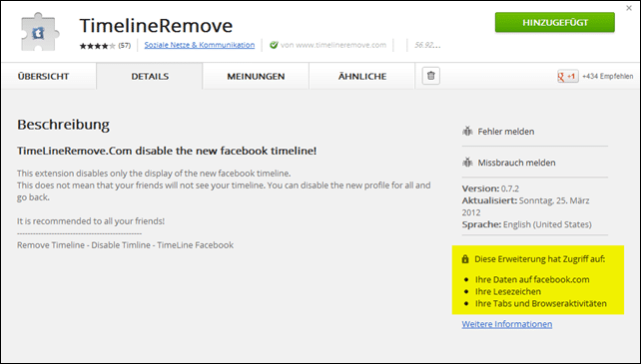Click the Sprache: English (United States) text
The image size is (641, 364).
[526, 224]
